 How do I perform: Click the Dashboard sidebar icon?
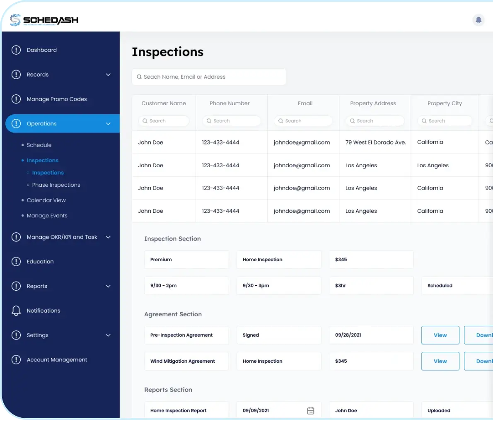pos(16,50)
